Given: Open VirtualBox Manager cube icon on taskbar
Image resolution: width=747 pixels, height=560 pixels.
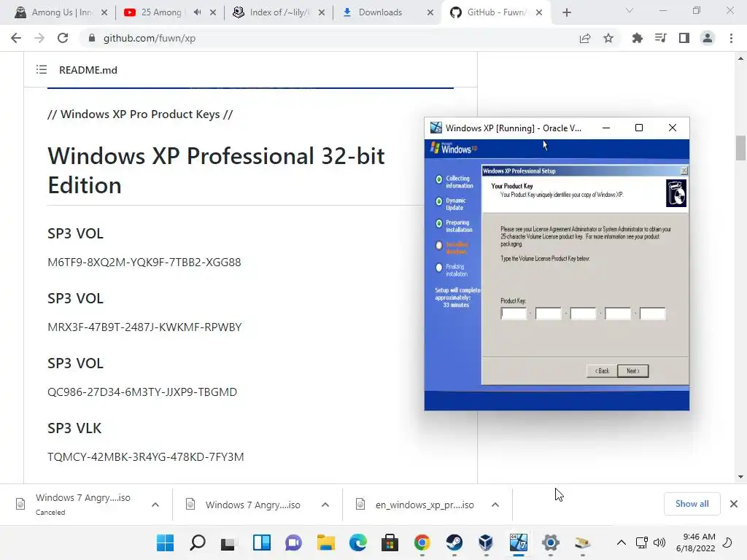Looking at the screenshot, I should pos(486,542).
